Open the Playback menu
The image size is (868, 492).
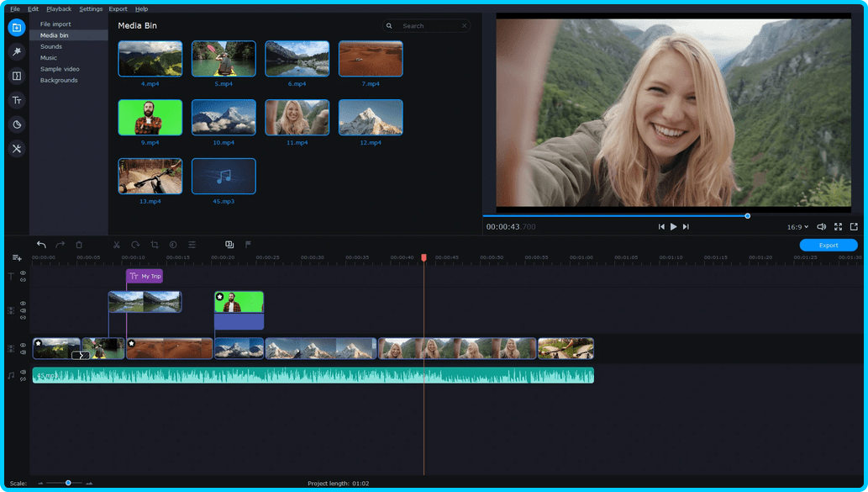pyautogui.click(x=59, y=9)
